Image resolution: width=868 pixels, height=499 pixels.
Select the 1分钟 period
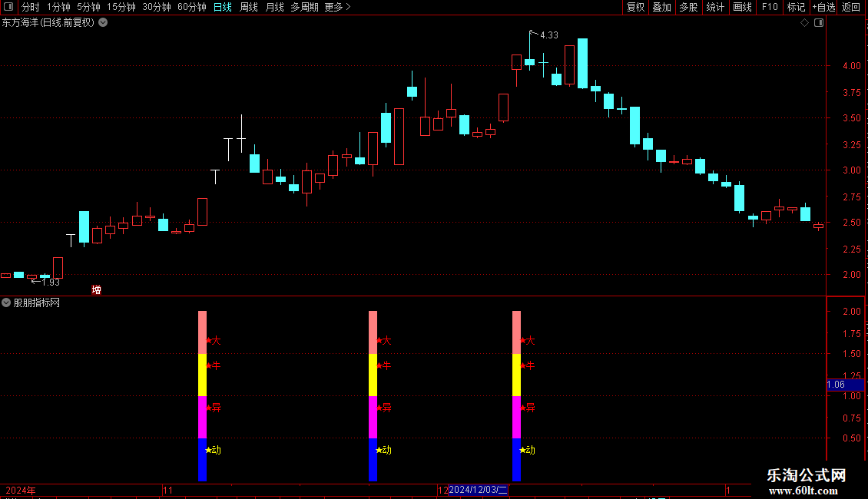[x=58, y=7]
